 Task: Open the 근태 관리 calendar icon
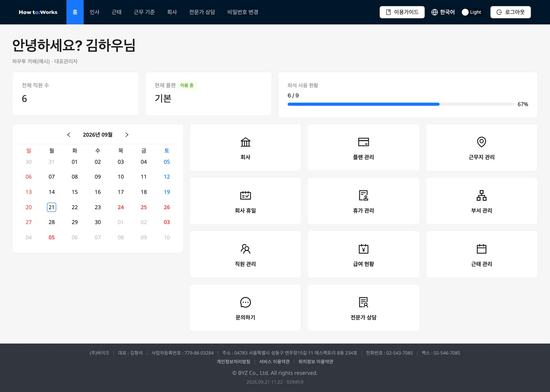[482, 249]
